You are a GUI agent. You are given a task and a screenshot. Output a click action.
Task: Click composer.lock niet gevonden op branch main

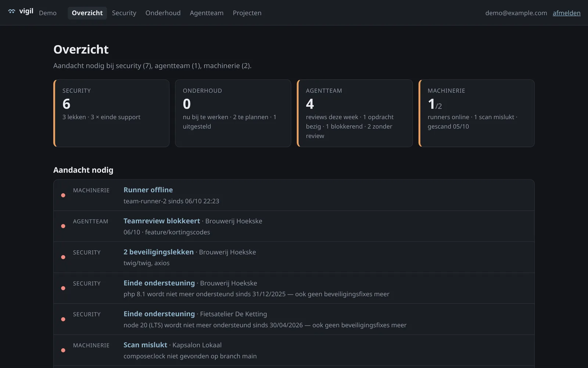click(x=190, y=356)
